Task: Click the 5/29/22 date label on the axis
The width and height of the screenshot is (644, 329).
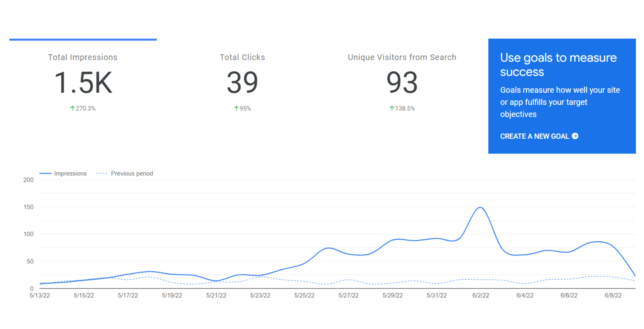Action: [x=392, y=295]
